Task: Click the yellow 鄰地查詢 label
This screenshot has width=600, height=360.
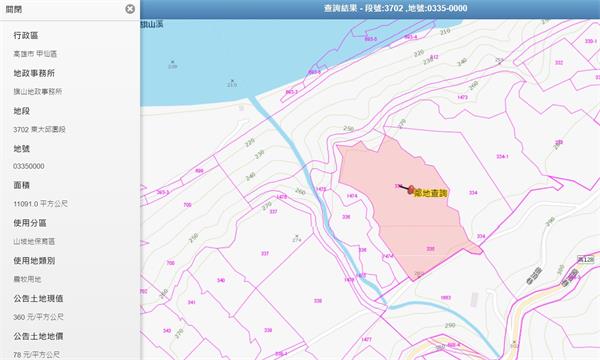Action: 431,193
